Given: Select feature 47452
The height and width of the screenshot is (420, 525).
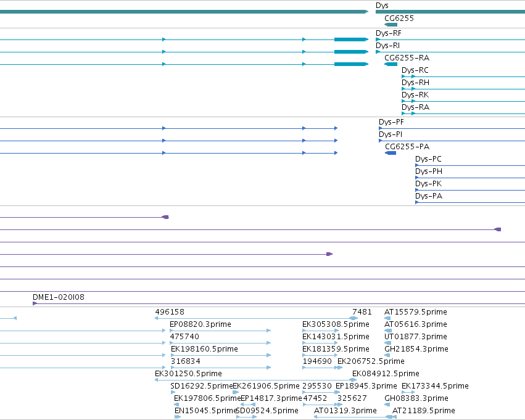Looking at the screenshot, I should pyautogui.click(x=315, y=398).
